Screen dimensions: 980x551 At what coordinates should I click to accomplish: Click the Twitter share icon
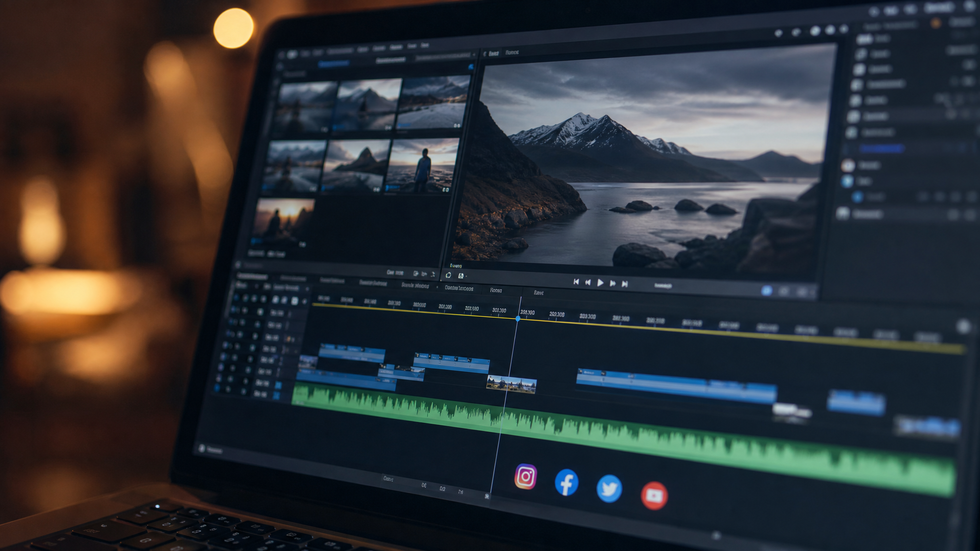[609, 488]
